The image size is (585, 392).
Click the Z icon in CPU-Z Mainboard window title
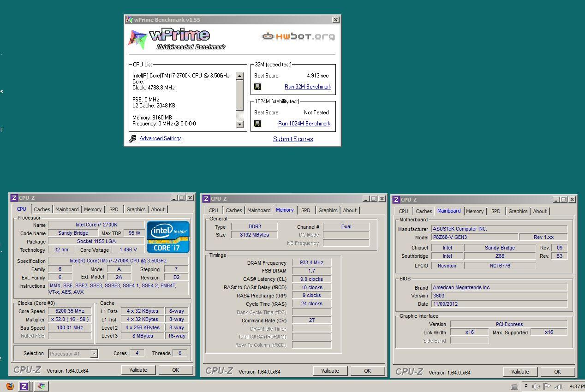coord(396,200)
